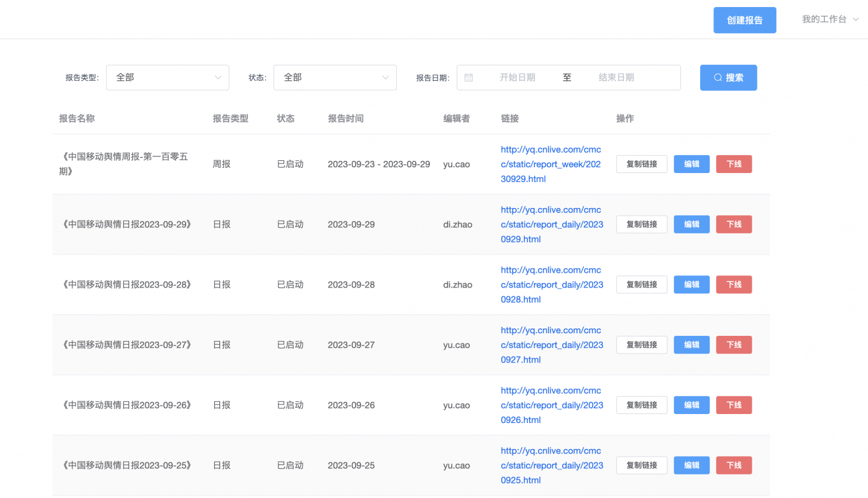
Task: Click editor yu.cao in the weekly report row
Action: [457, 164]
